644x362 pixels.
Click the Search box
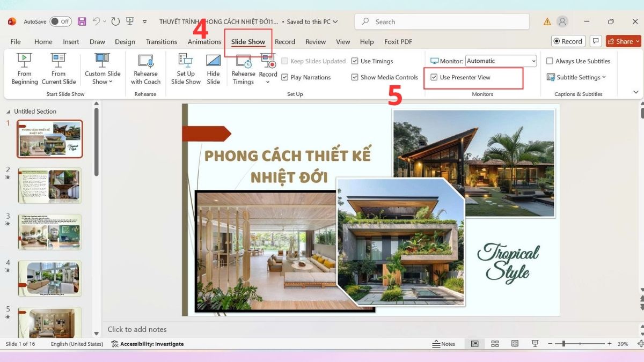pyautogui.click(x=442, y=21)
